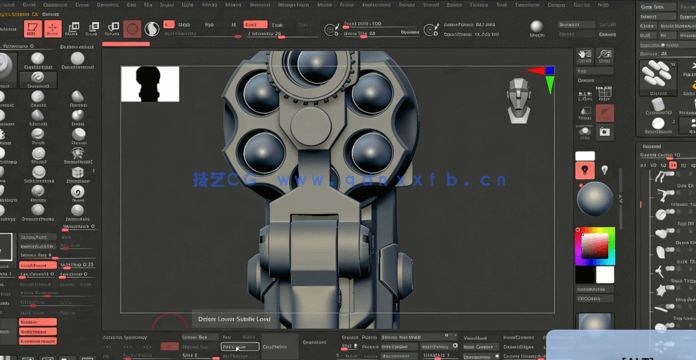Image resolution: width=696 pixels, height=360 pixels.
Task: Click the focal shift target icon
Action: pyautogui.click(x=331, y=30)
